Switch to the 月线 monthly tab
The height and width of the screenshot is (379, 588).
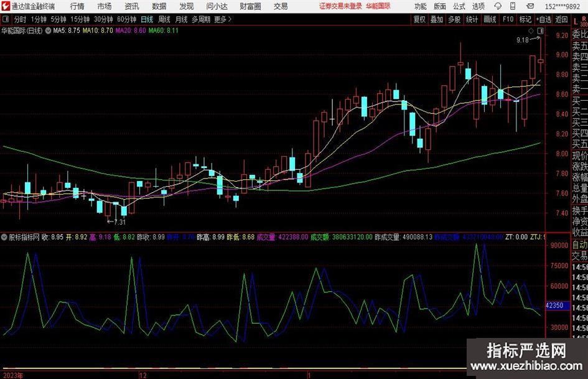181,19
